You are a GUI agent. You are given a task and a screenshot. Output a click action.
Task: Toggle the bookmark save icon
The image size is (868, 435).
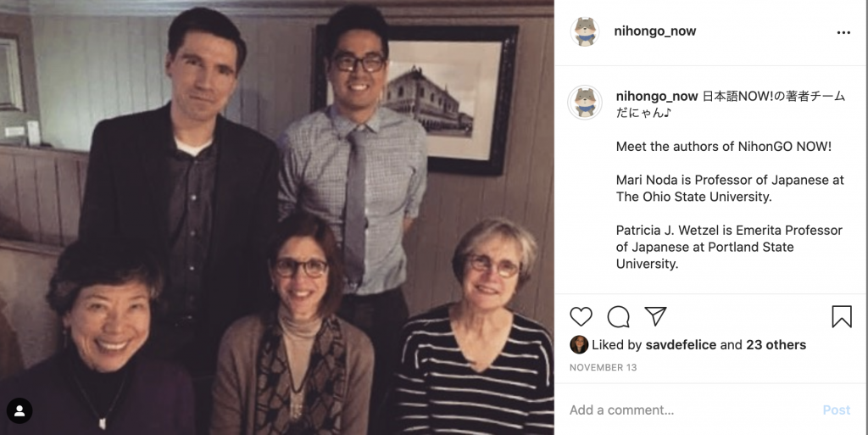coord(841,316)
